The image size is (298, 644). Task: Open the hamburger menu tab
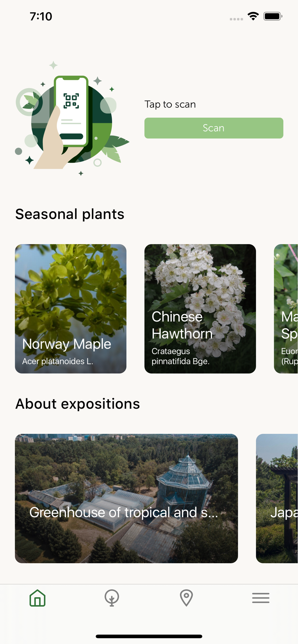(x=261, y=598)
